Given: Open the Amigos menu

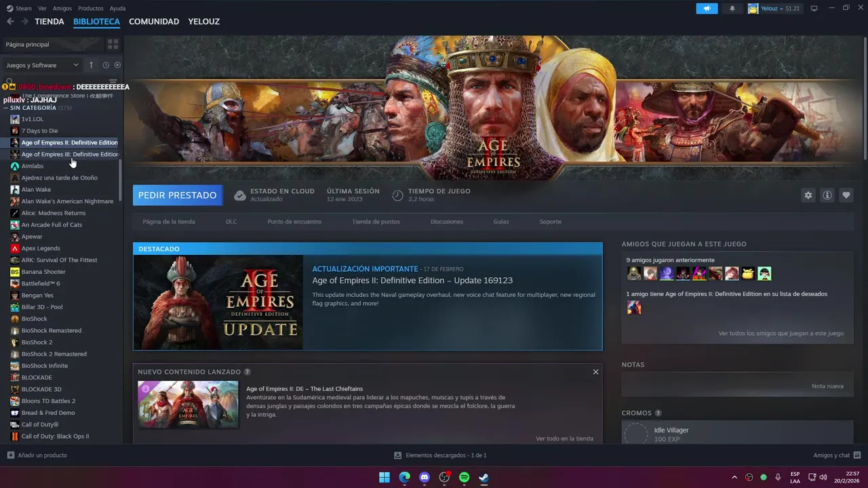Looking at the screenshot, I should click(62, 8).
